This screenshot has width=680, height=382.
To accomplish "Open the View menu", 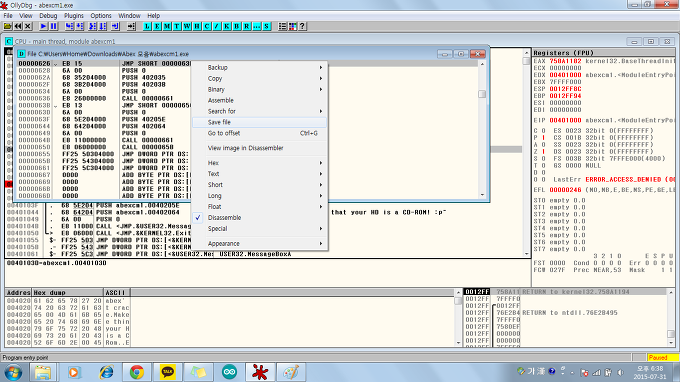I will click(x=26, y=16).
